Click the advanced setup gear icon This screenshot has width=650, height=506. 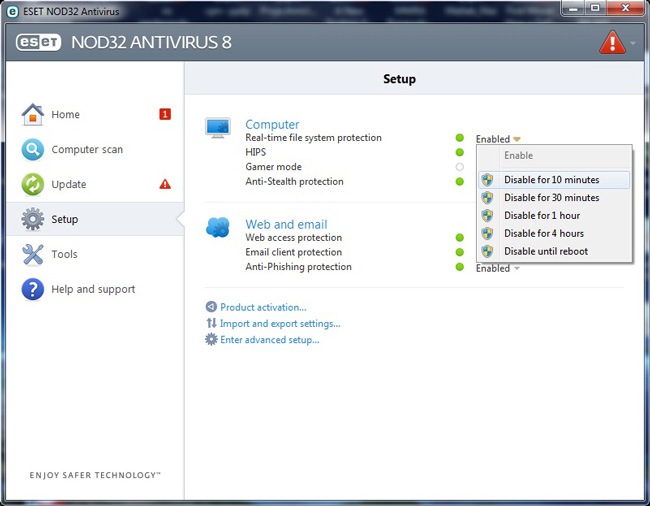(211, 339)
